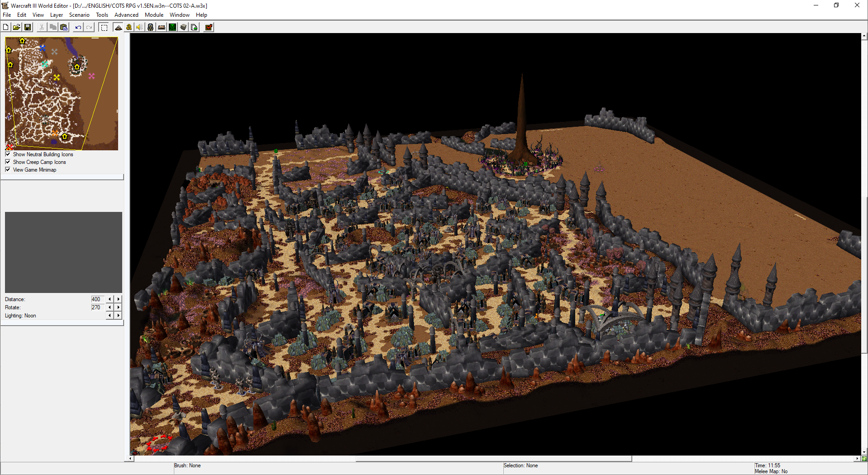The height and width of the screenshot is (475, 868).
Task: Click the Rotate value field showing 270
Action: pyautogui.click(x=97, y=307)
